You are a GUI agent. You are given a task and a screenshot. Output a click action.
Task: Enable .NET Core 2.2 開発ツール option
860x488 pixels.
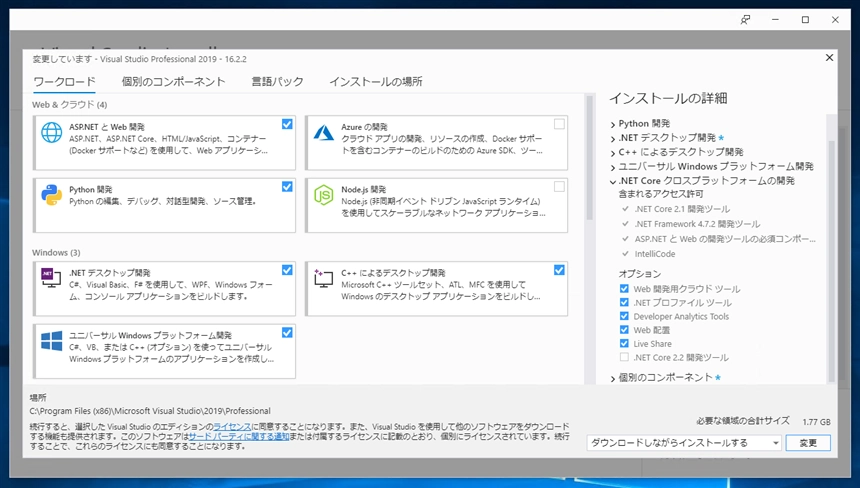(624, 357)
